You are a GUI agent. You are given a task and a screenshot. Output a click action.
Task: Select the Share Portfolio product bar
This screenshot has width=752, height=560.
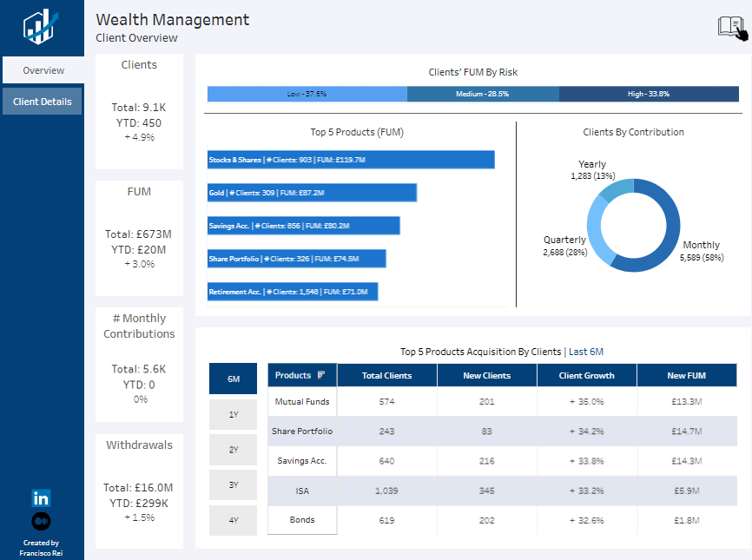click(x=296, y=259)
